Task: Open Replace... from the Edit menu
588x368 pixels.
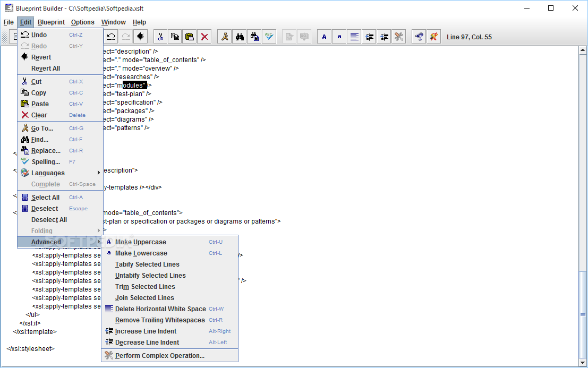Action: point(60,151)
